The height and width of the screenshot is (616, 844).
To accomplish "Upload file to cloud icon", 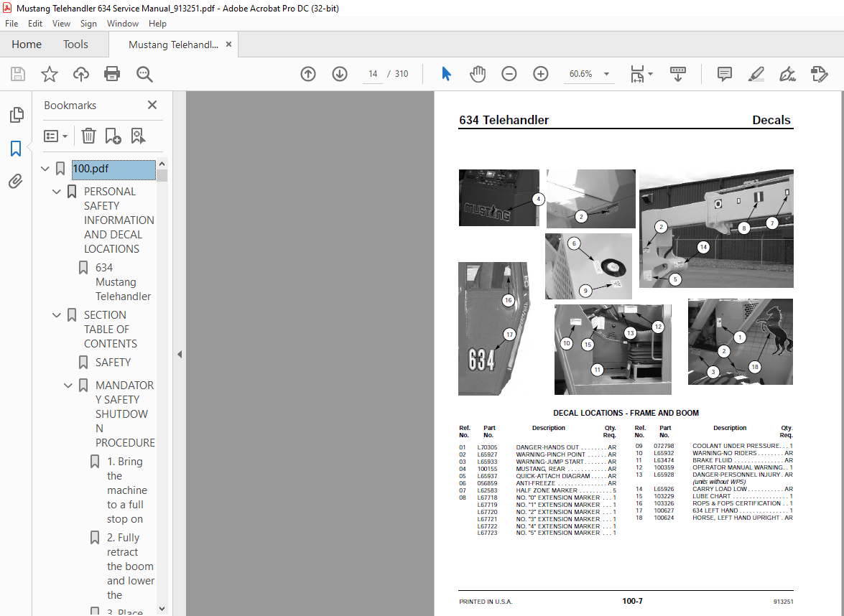I will tap(80, 74).
